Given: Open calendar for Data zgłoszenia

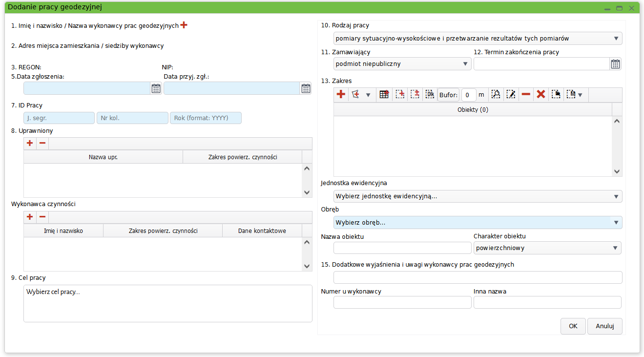Looking at the screenshot, I should tap(156, 88).
